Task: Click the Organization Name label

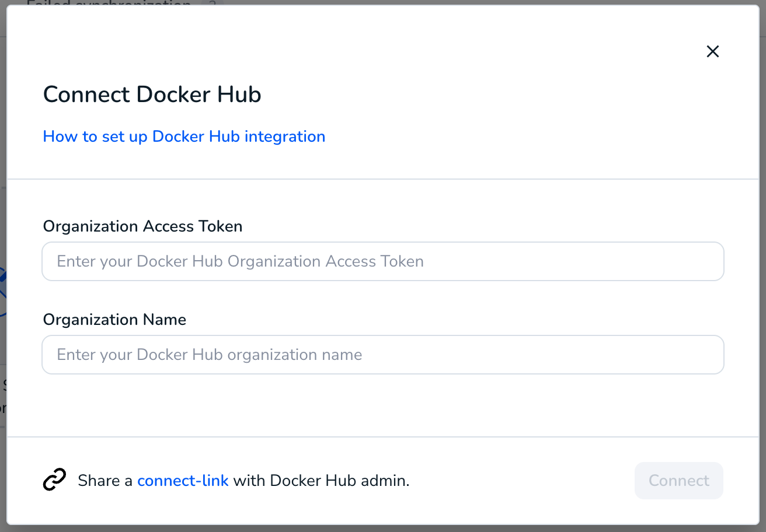Action: [x=114, y=320]
